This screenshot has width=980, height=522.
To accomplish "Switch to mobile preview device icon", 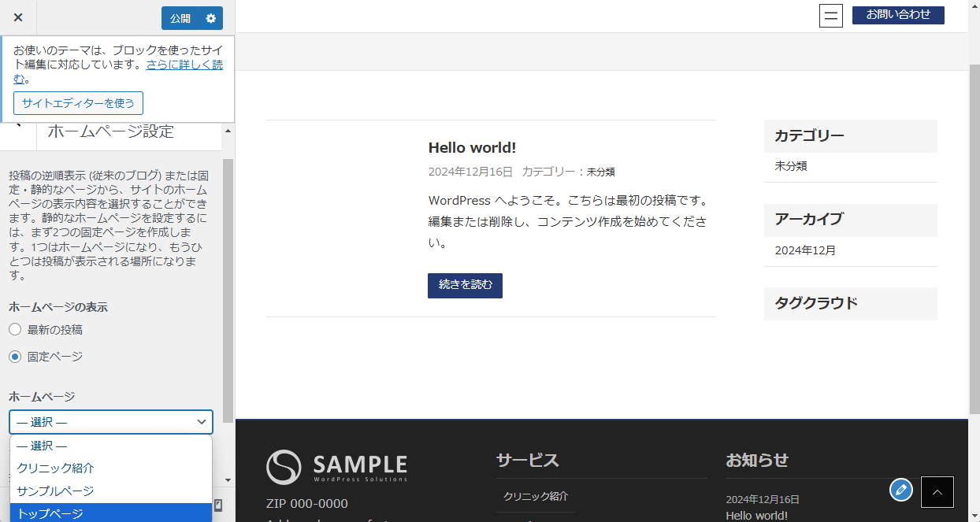I will click(x=218, y=505).
